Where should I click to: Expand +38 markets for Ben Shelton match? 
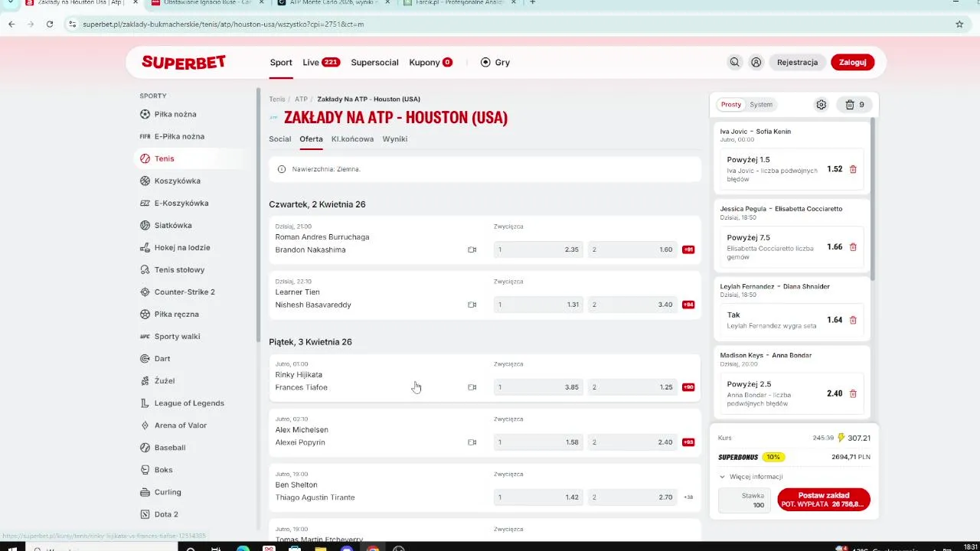pos(688,497)
